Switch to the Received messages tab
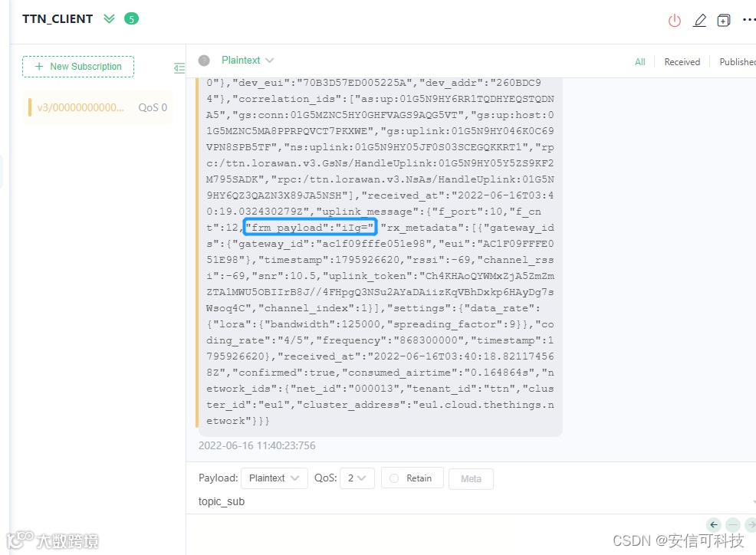The width and height of the screenshot is (756, 555). click(682, 62)
